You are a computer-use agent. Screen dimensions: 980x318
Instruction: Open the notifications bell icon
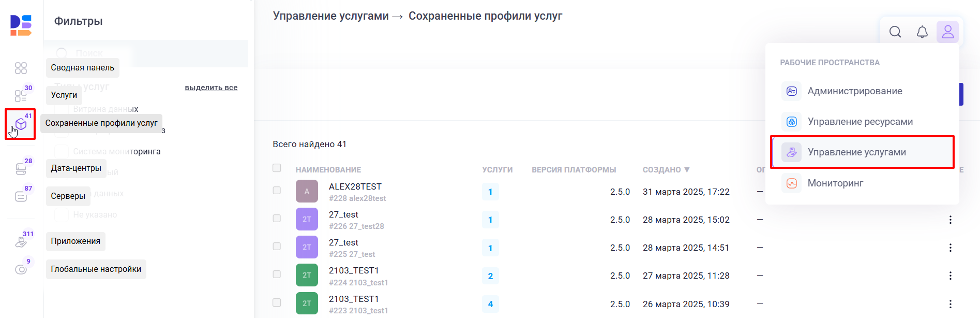(922, 32)
